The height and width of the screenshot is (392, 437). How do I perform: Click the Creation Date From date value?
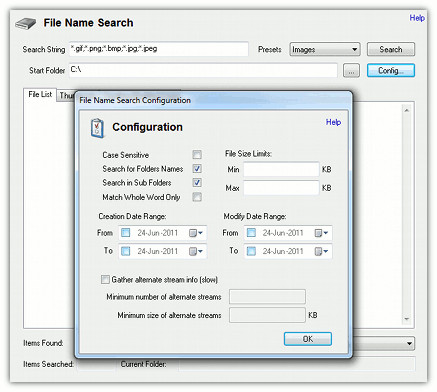click(158, 233)
